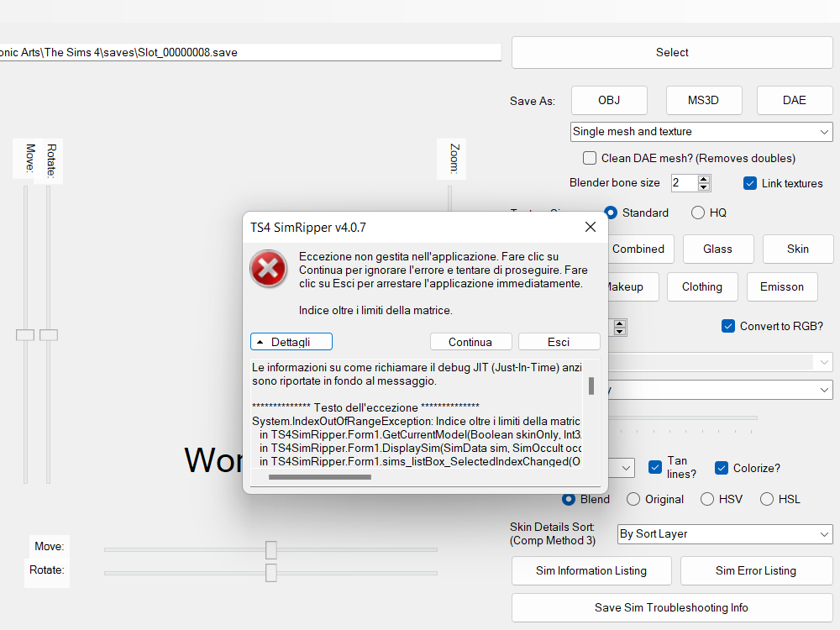Choose the HSV blending option
The image size is (840, 630).
[x=707, y=499]
